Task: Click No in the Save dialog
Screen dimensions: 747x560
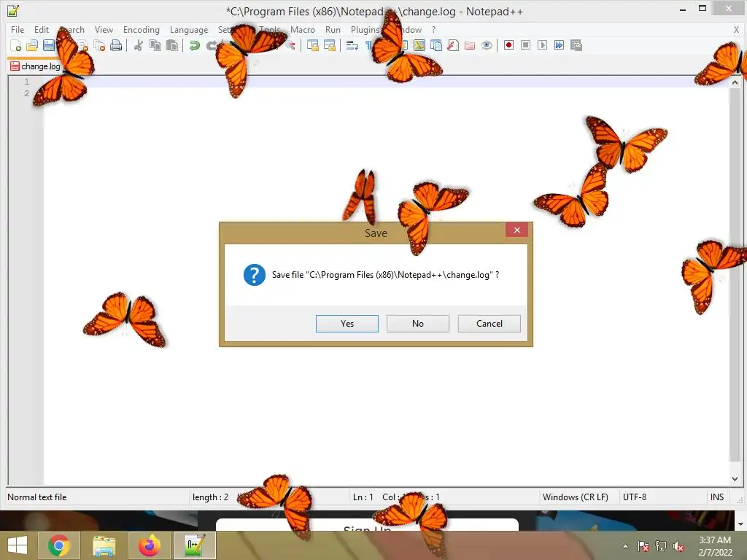Action: point(418,323)
